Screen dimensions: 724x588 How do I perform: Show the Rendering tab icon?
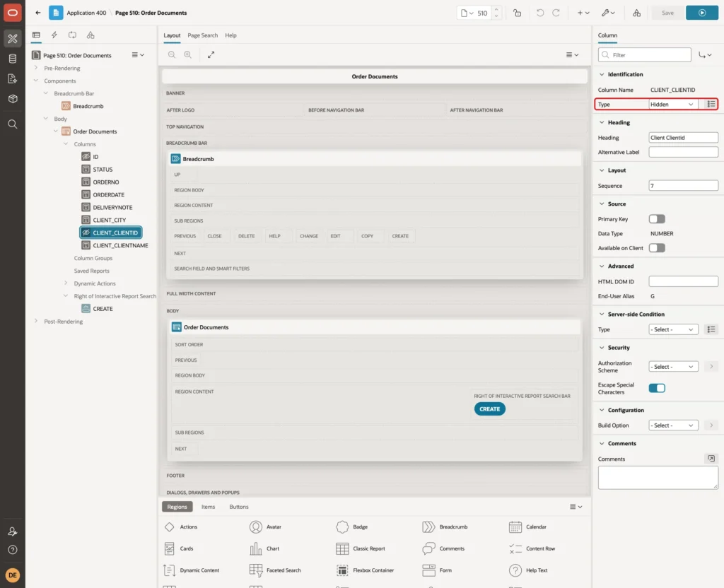click(x=36, y=35)
